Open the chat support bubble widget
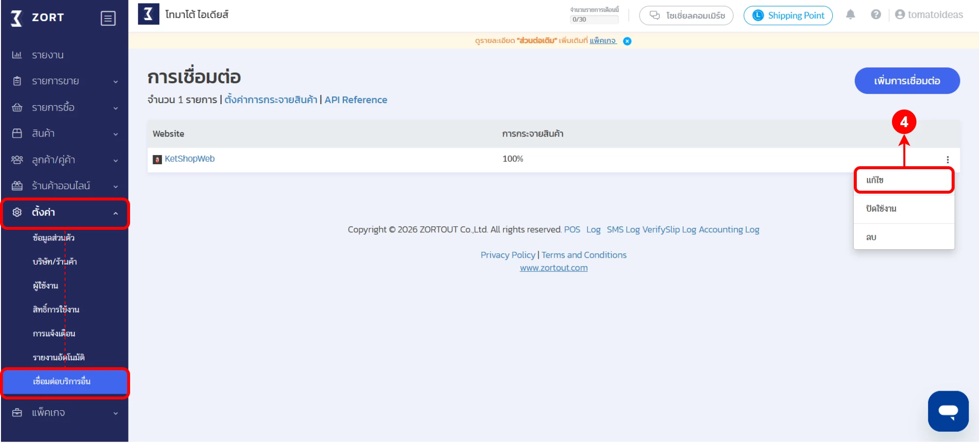Image resolution: width=980 pixels, height=443 pixels. pyautogui.click(x=948, y=411)
